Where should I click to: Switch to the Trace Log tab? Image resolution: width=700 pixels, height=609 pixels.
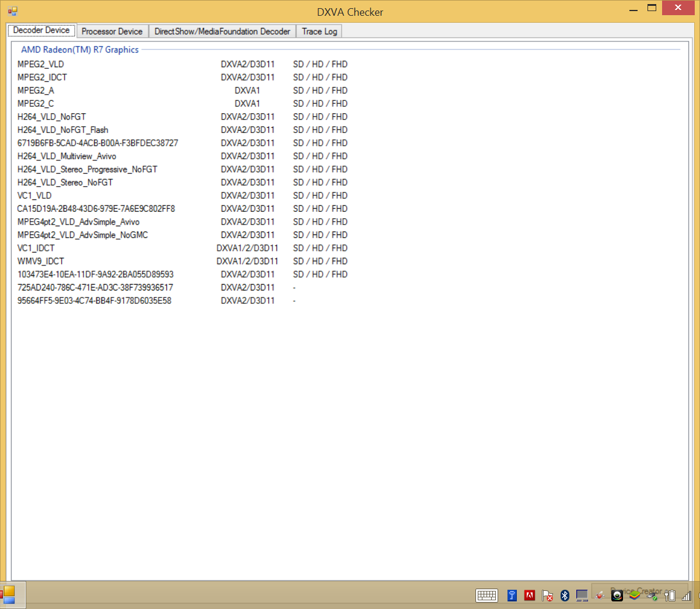(x=320, y=32)
